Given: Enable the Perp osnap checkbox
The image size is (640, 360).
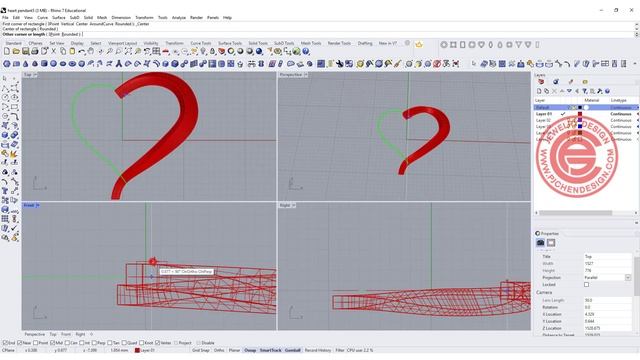Looking at the screenshot, I should pos(94,343).
